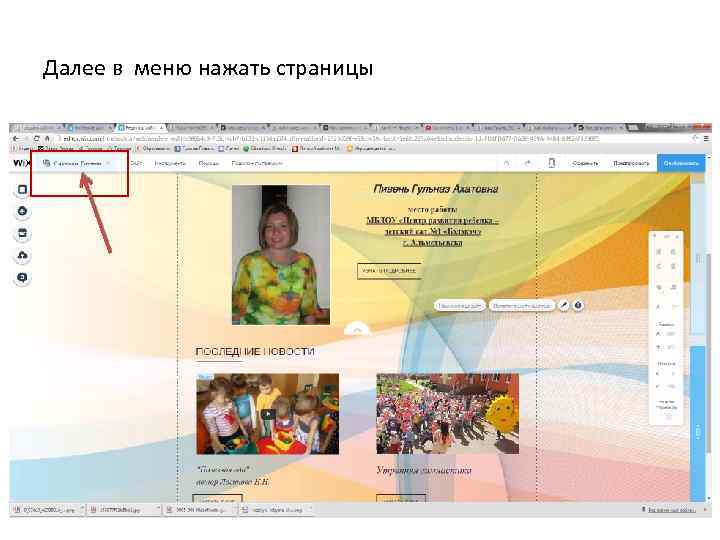Open the App Market icon in left sidebar
Screen dimensions: 720x540
click(x=22, y=233)
